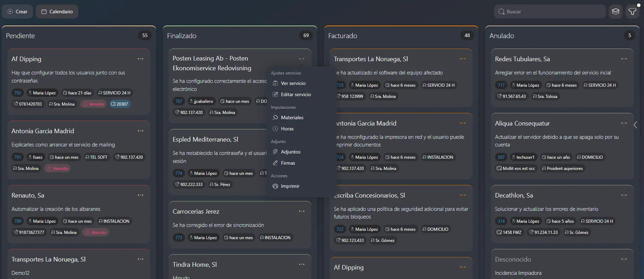This screenshot has height=279, width=644.
Task: Click the layers stack icon near search
Action: pos(616,12)
